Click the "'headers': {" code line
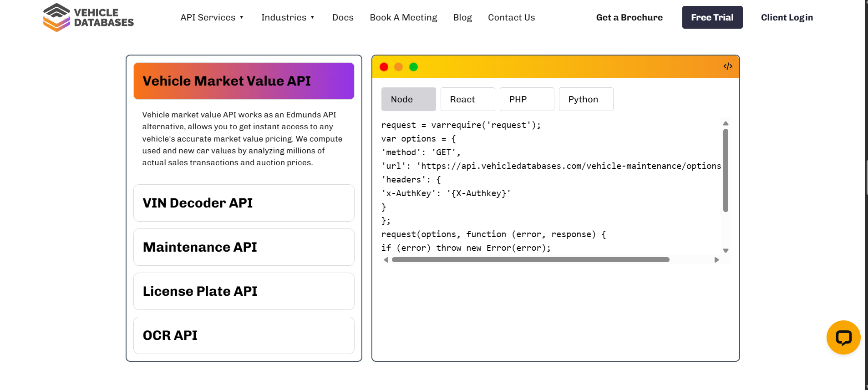 411,180
